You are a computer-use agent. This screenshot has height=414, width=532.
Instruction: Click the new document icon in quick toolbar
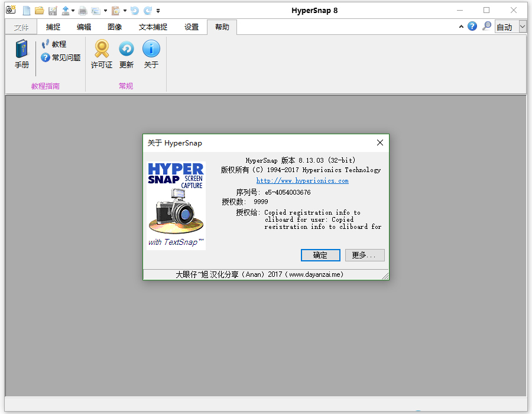[x=27, y=11]
